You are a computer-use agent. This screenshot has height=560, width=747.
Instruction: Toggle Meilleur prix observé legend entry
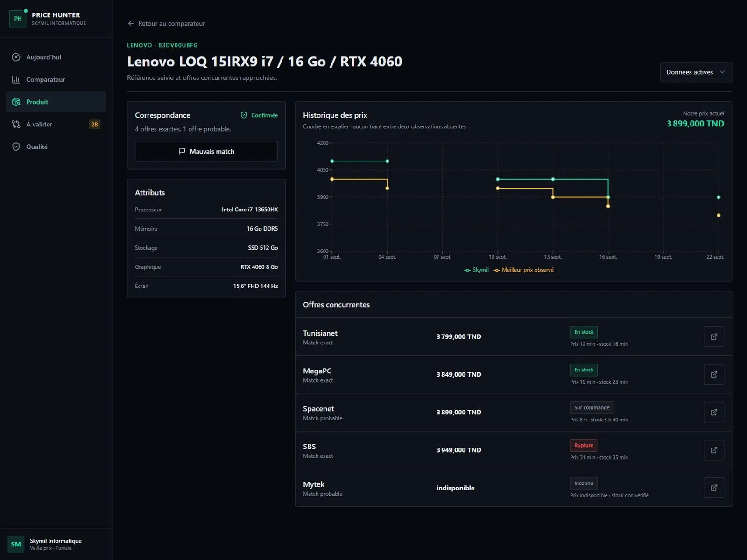click(x=524, y=270)
